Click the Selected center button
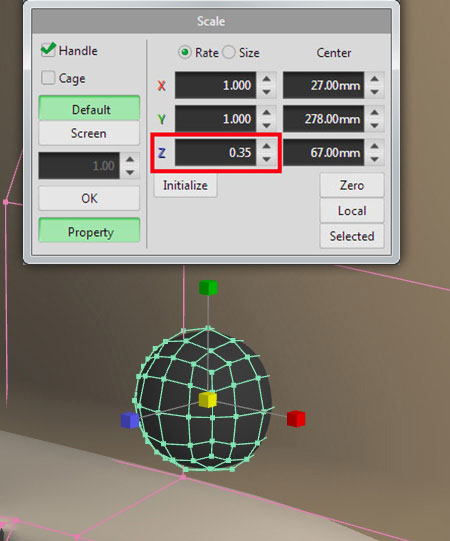450x541 pixels. click(x=352, y=236)
